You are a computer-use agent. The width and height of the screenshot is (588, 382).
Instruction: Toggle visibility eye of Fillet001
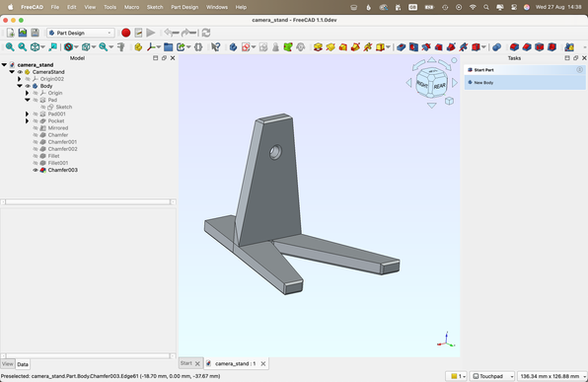pyautogui.click(x=36, y=163)
